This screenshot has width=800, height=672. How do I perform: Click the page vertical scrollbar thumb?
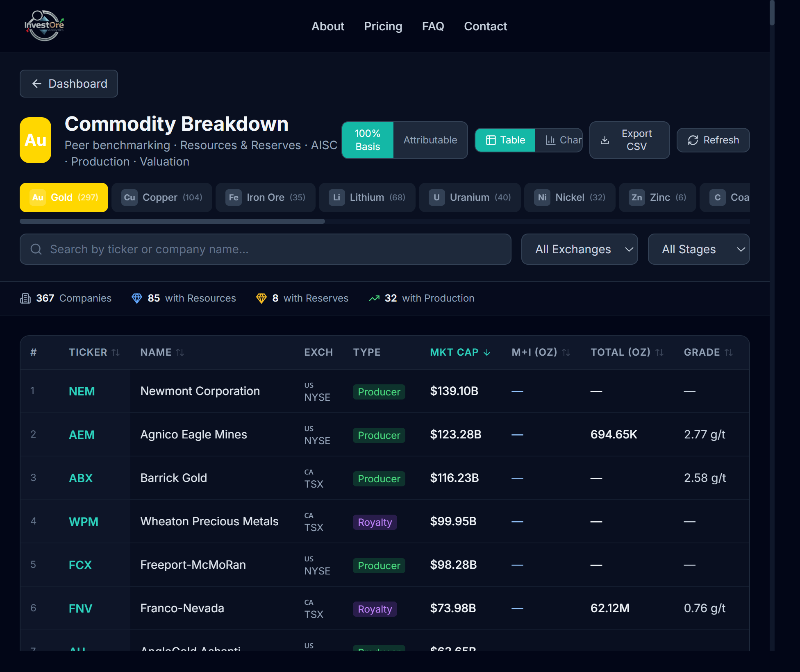click(x=772, y=13)
